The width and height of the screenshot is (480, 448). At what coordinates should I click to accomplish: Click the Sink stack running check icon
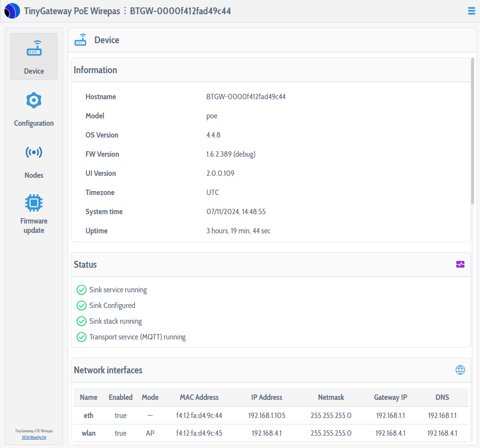[x=82, y=321]
